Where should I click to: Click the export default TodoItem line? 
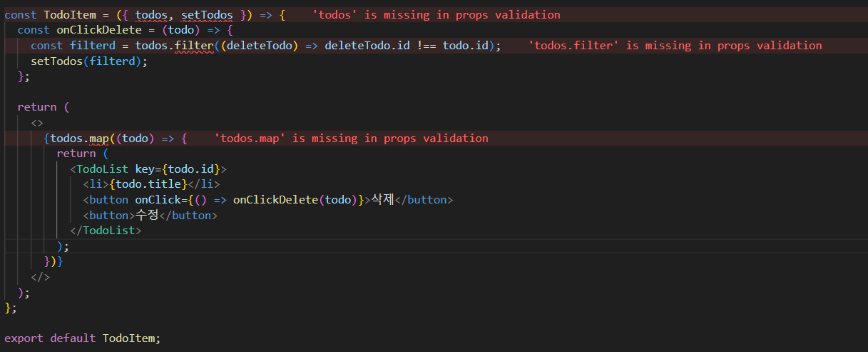[83, 338]
